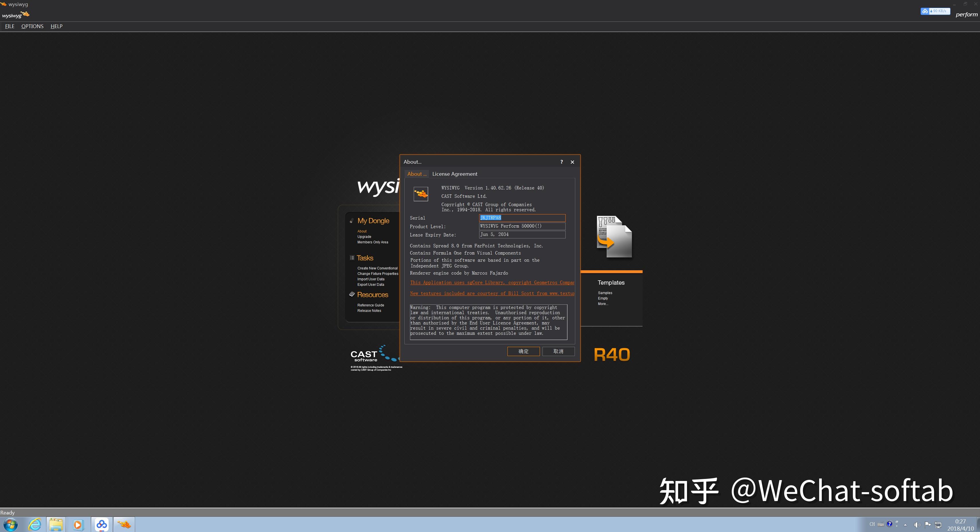Open the CH input language selector
The height and width of the screenshot is (532, 980).
pos(872,524)
